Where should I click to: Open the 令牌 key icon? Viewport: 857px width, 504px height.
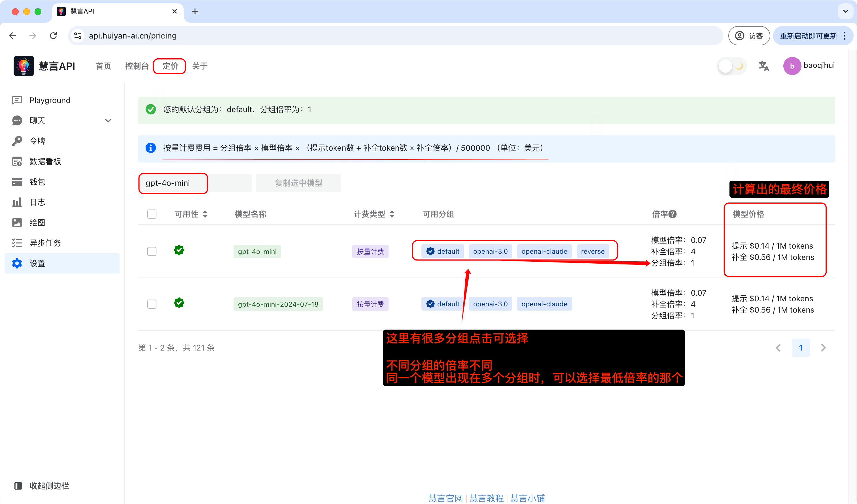[17, 141]
